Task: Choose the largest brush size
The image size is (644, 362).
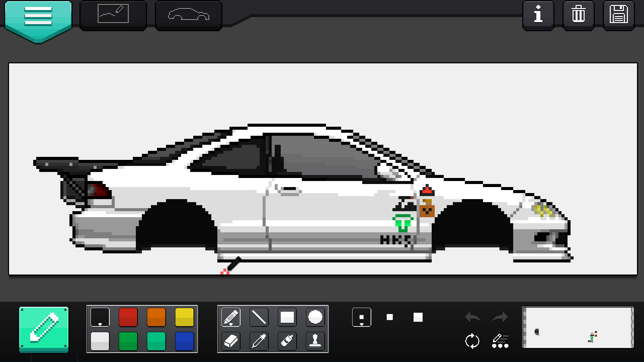Action: [x=418, y=317]
